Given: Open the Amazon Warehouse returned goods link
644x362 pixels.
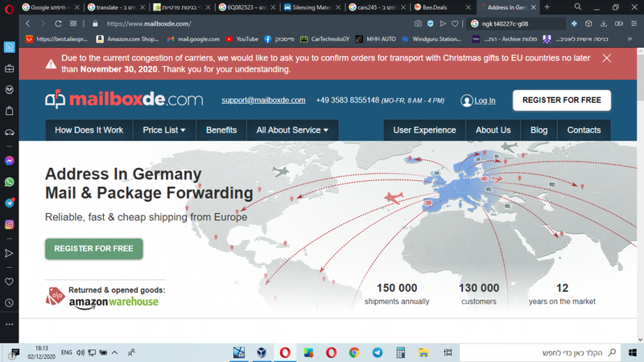Looking at the screenshot, I should pyautogui.click(x=105, y=297).
